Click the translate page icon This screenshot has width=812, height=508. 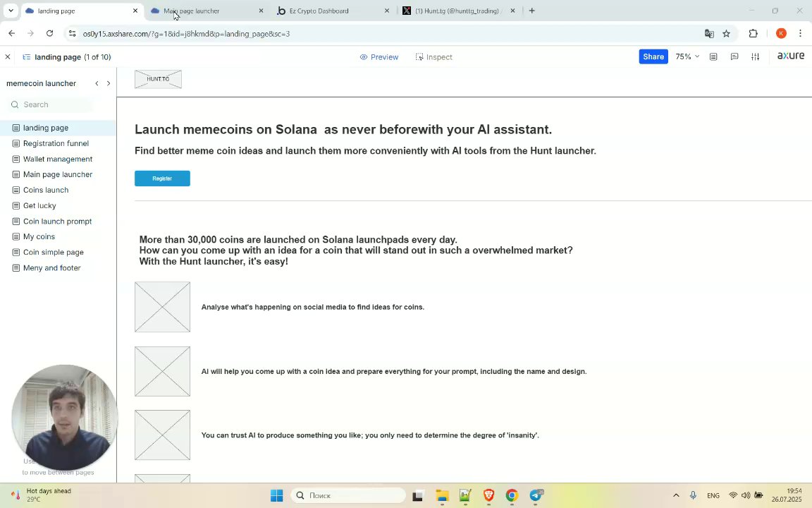[x=709, y=34]
